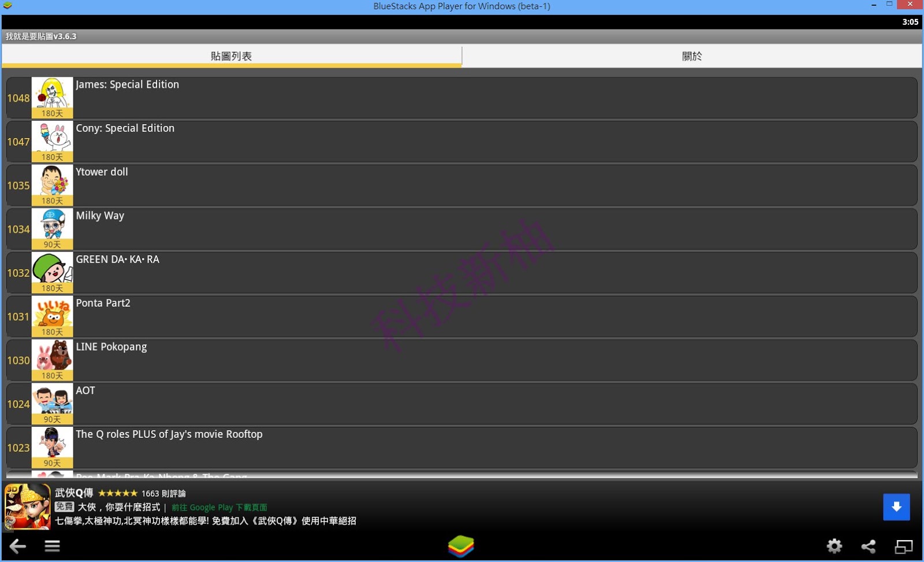The image size is (924, 562).
Task: Close the BlueStacks App Player window
Action: point(910,5)
